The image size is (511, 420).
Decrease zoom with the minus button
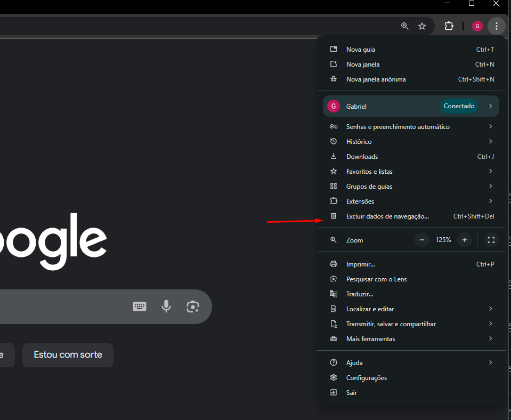tap(422, 240)
